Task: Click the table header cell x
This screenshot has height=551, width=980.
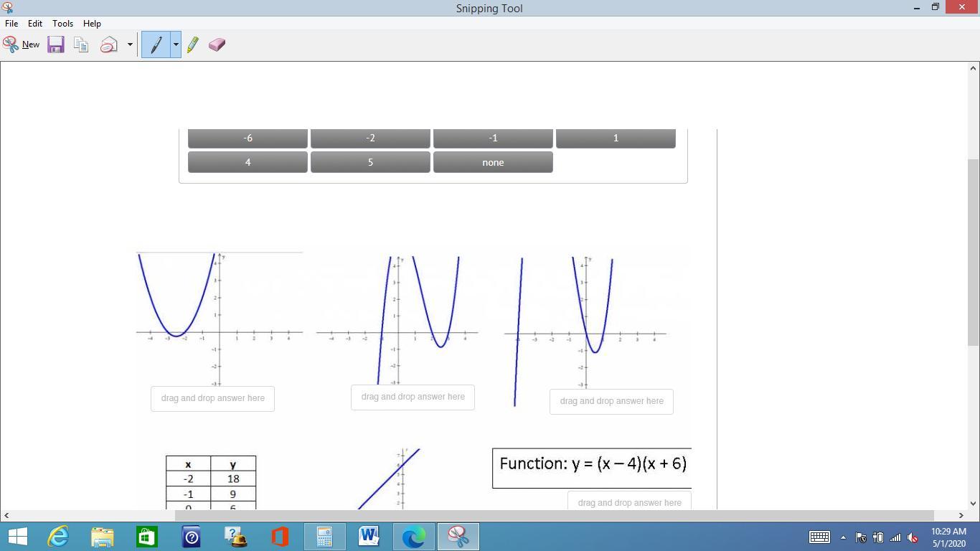Action: point(188,464)
